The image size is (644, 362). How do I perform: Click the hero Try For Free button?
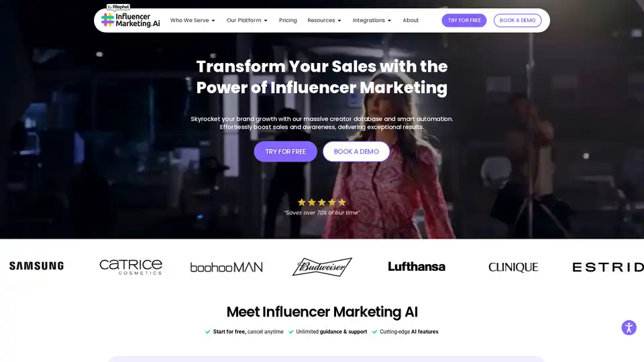point(286,152)
